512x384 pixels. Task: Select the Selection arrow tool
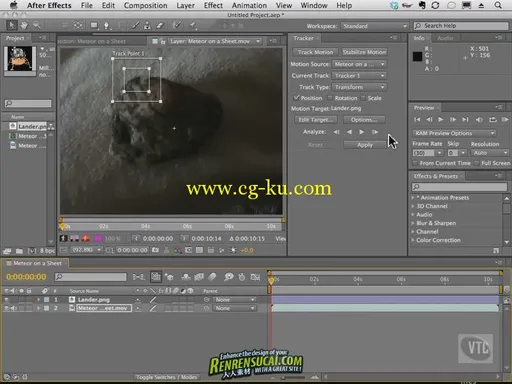12,25
